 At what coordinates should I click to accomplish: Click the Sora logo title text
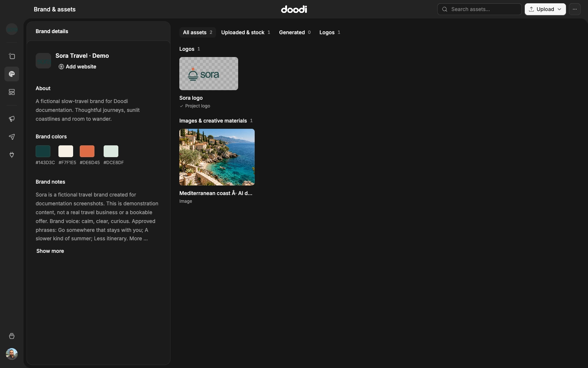(191, 98)
